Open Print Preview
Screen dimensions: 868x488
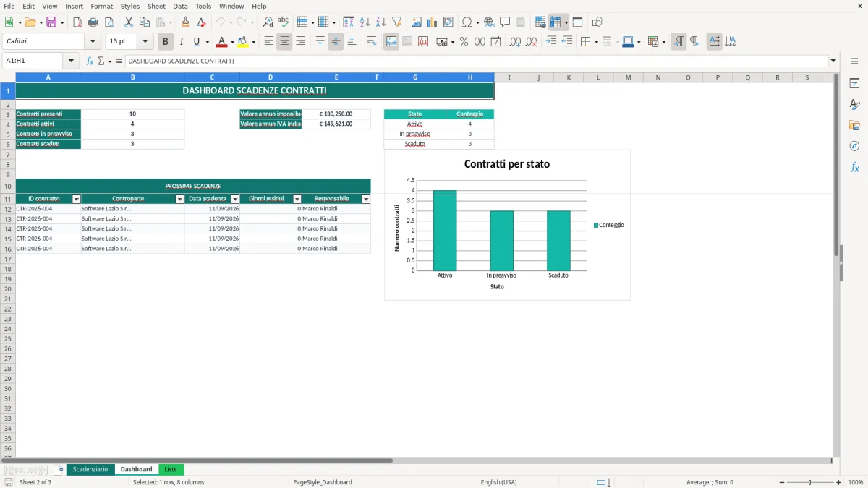pyautogui.click(x=109, y=22)
